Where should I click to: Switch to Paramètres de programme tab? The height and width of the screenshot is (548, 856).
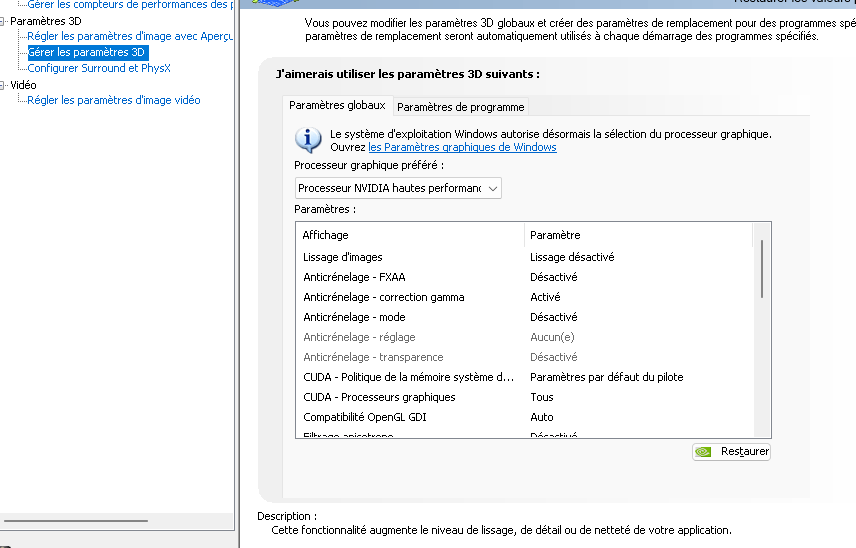[461, 107]
